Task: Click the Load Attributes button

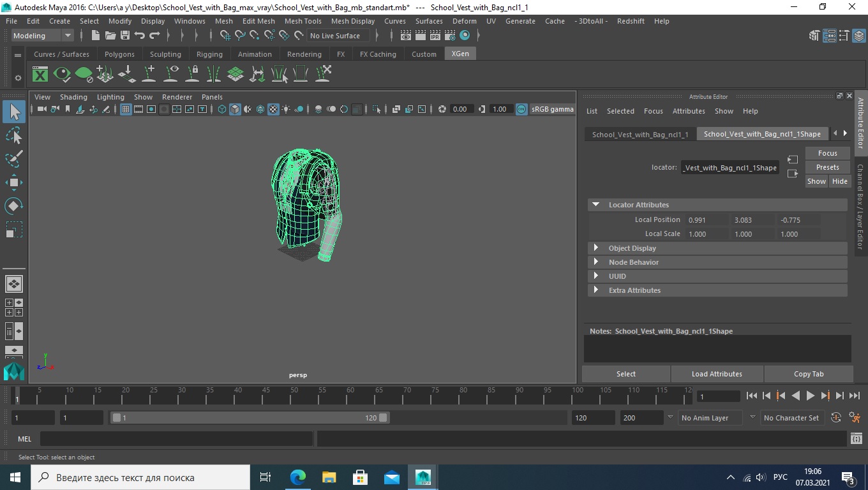Action: (x=717, y=374)
